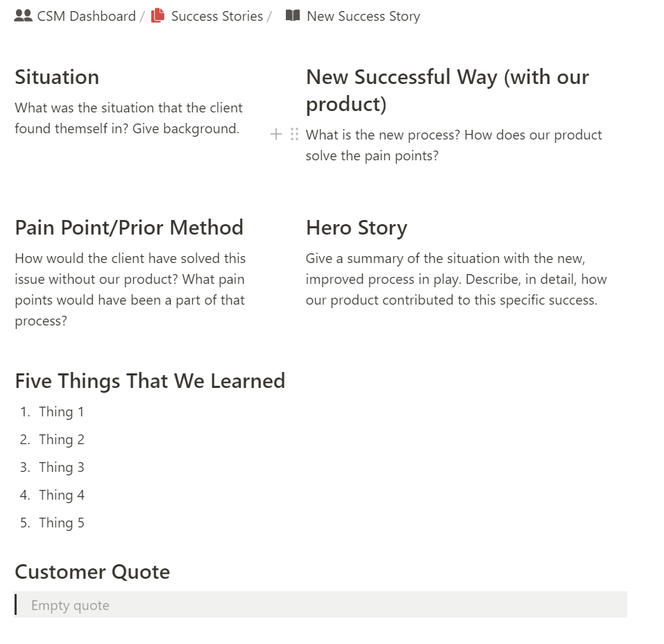Click the Situation heading
The height and width of the screenshot is (644, 664).
57,77
